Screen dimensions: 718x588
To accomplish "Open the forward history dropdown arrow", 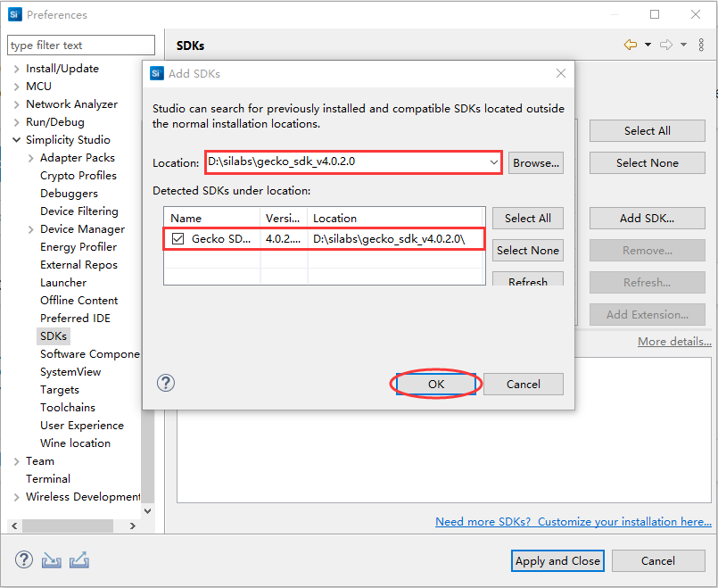I will pos(683,45).
